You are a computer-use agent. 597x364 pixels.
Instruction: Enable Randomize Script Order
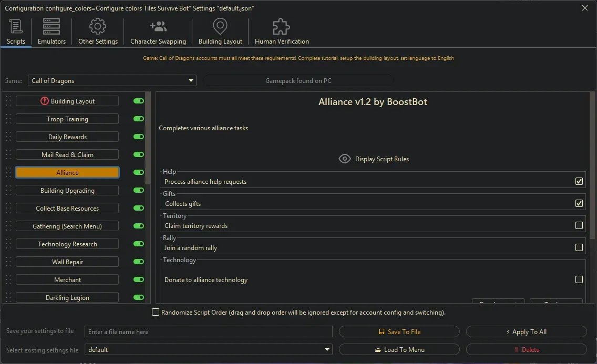coord(156,312)
